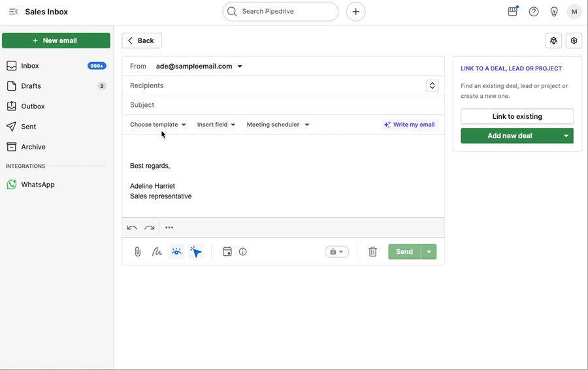The image size is (588, 370).
Task: Open Insert field dropdown
Action: pyautogui.click(x=216, y=125)
